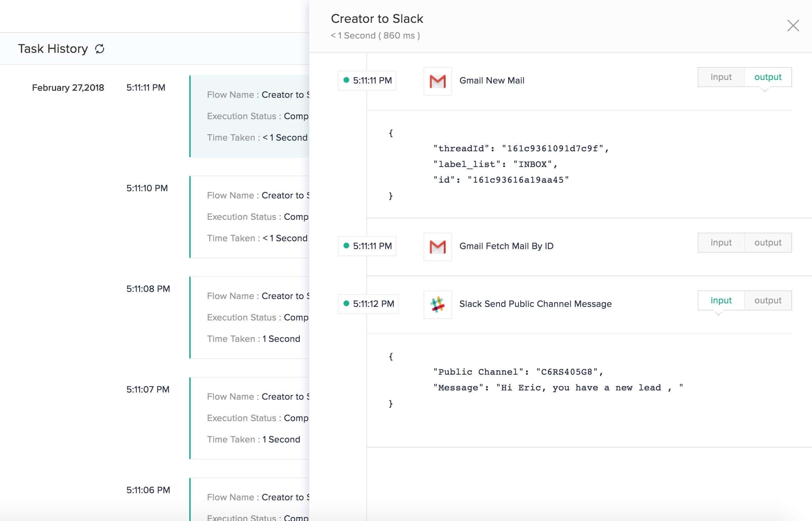The image size is (812, 521).
Task: Click the "label_list": "INBOX" line
Action: (x=495, y=164)
